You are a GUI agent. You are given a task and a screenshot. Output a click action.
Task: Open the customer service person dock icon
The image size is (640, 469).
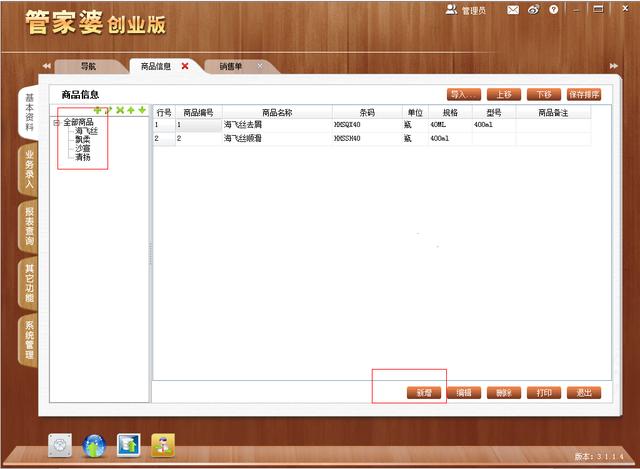[x=163, y=445]
